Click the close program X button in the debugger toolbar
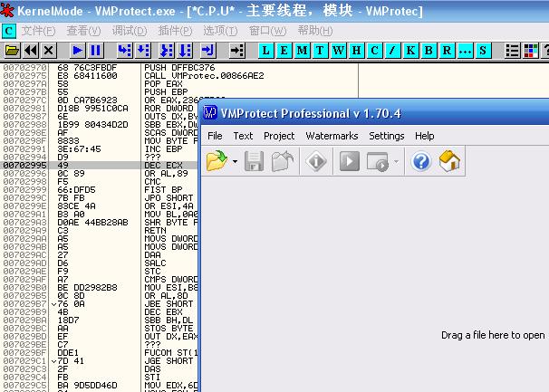 (x=49, y=51)
